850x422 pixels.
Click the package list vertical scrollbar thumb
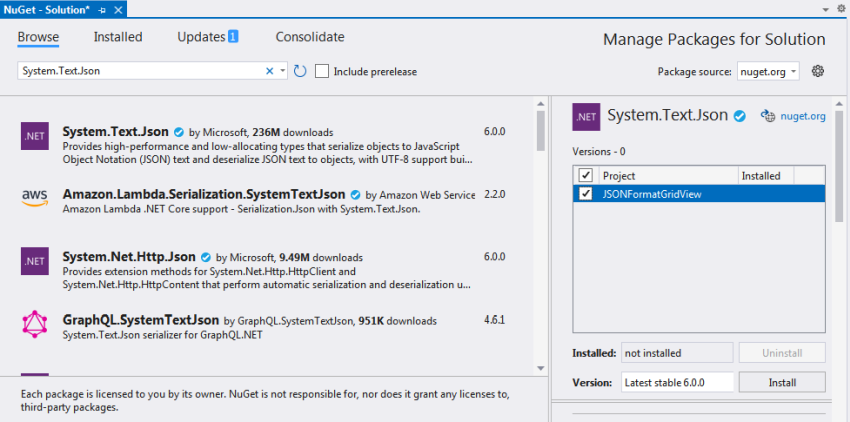(x=540, y=130)
